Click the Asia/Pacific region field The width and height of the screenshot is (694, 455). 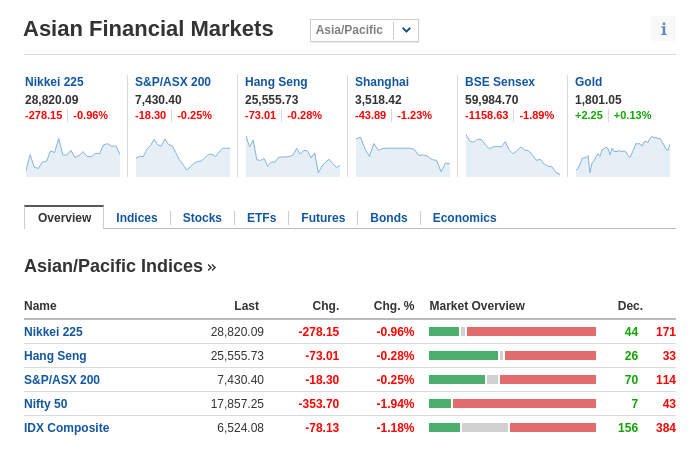tap(364, 30)
